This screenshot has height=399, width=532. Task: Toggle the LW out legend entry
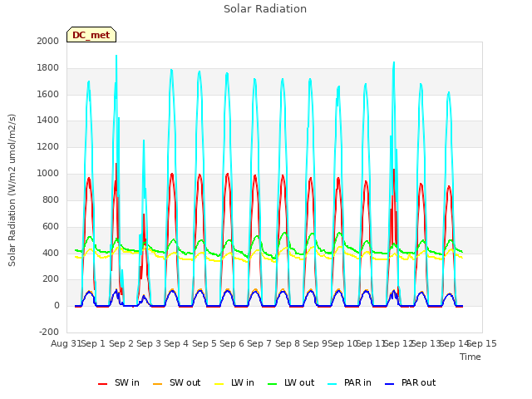click(291, 382)
